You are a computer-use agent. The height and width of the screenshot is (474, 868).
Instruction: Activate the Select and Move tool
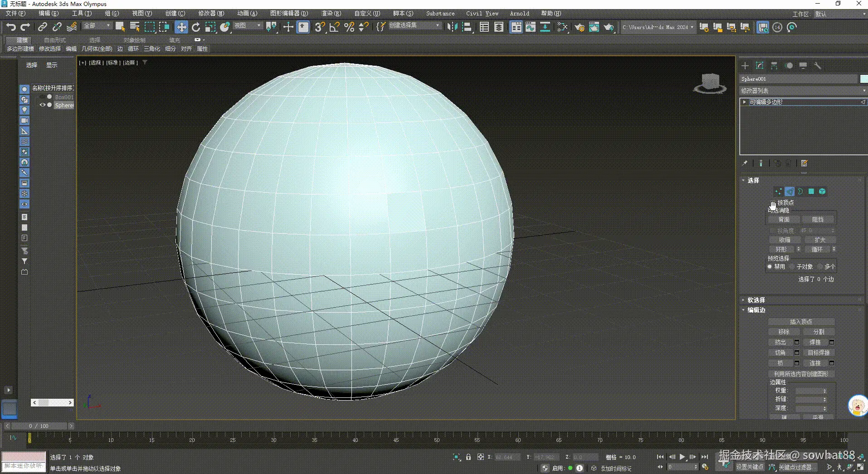pos(181,27)
